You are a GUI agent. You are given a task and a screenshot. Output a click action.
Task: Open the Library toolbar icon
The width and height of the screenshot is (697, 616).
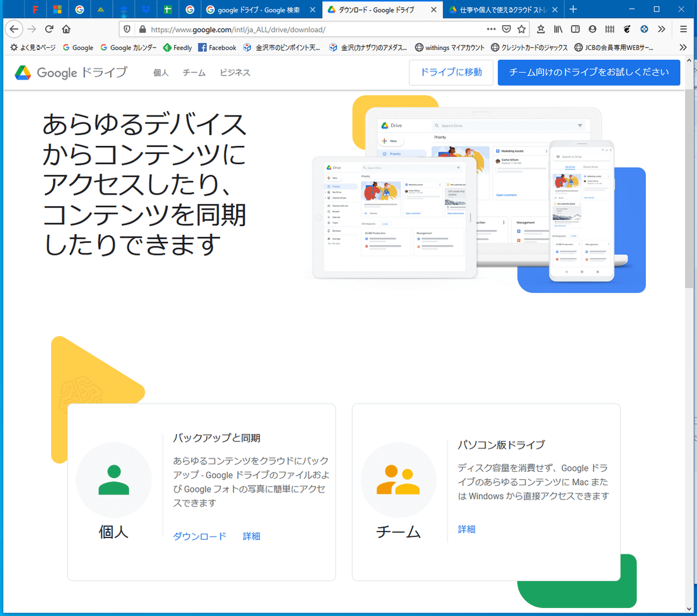tap(558, 29)
